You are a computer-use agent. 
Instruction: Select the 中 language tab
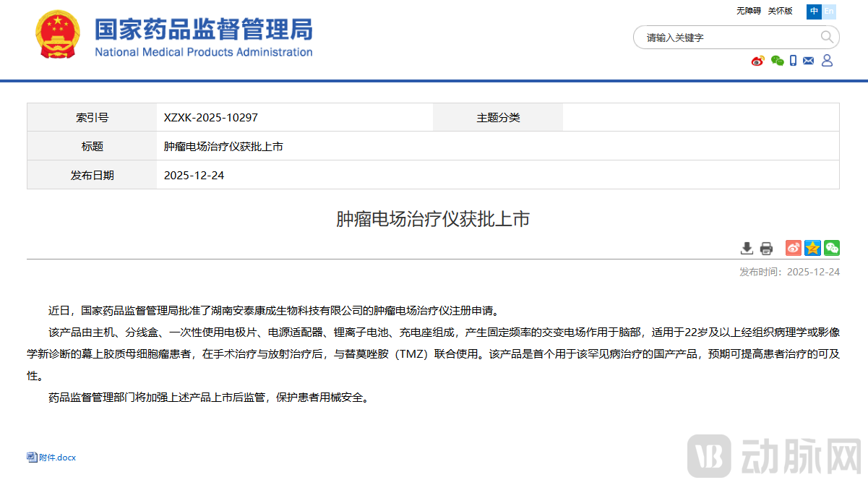(814, 12)
